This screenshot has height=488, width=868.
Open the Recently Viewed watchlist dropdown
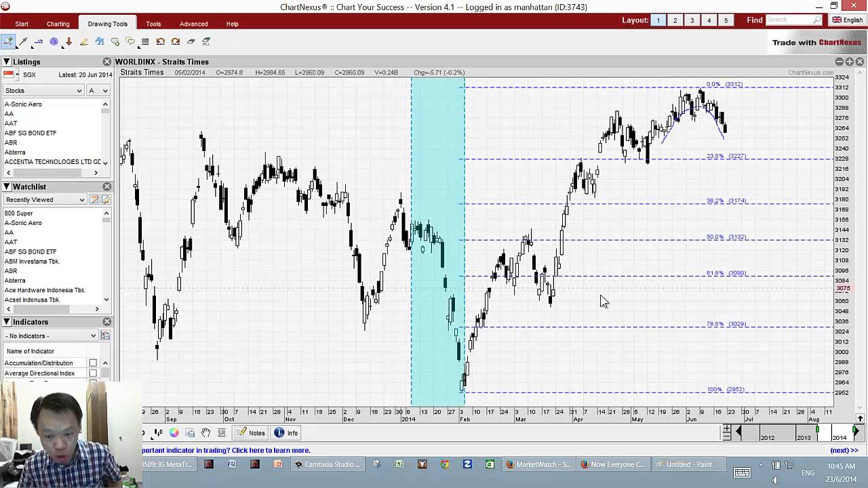pyautogui.click(x=45, y=200)
